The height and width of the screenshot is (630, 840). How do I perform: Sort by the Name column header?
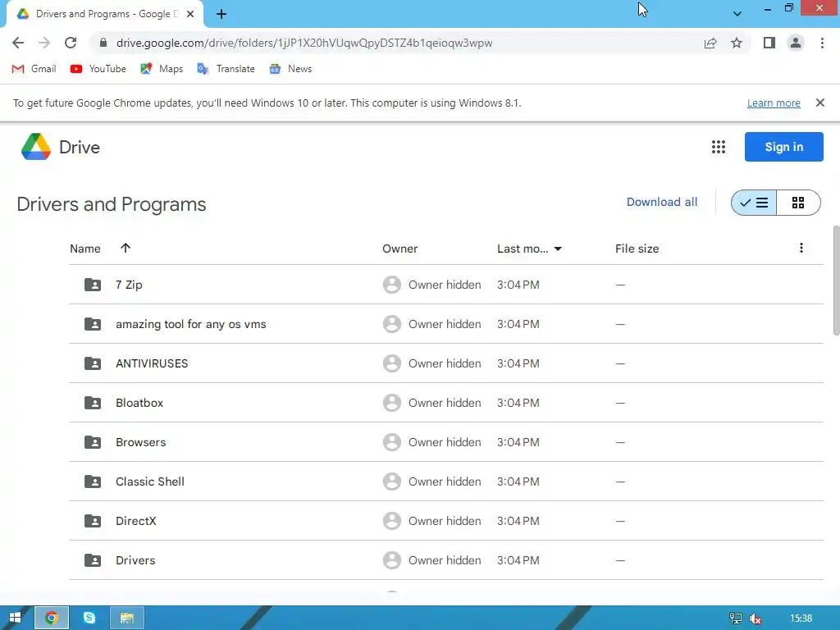pyautogui.click(x=85, y=249)
